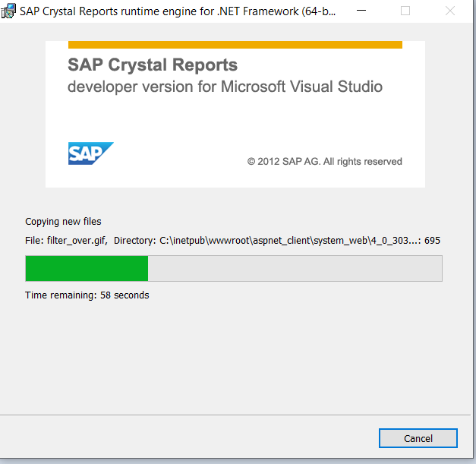The height and width of the screenshot is (464, 476).
Task: Select the 'Copying new files' status text
Action: pos(63,222)
